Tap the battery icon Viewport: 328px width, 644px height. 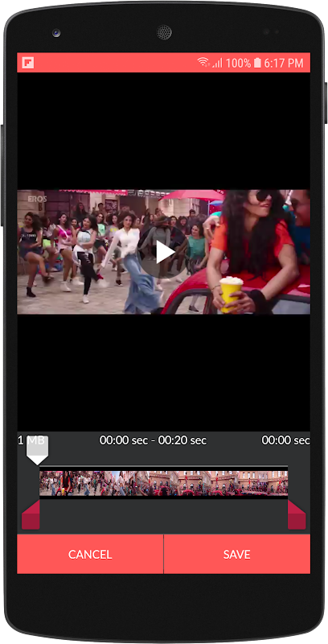(257, 63)
